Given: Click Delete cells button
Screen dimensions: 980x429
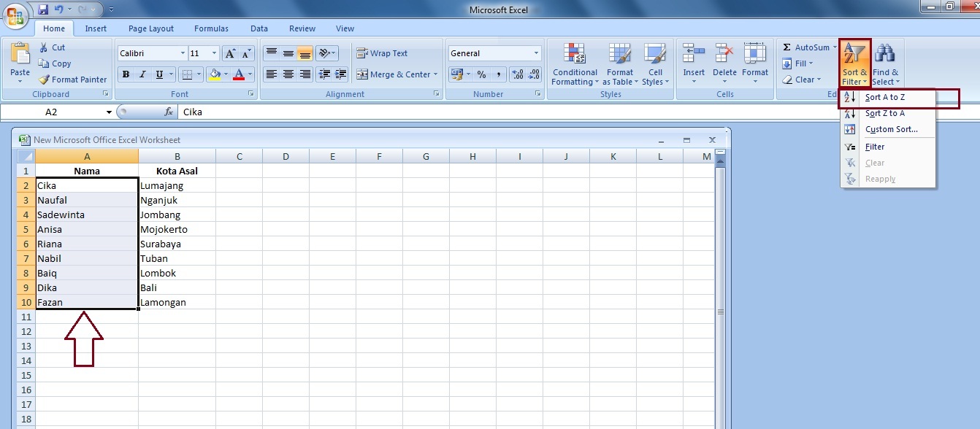Looking at the screenshot, I should [x=724, y=64].
